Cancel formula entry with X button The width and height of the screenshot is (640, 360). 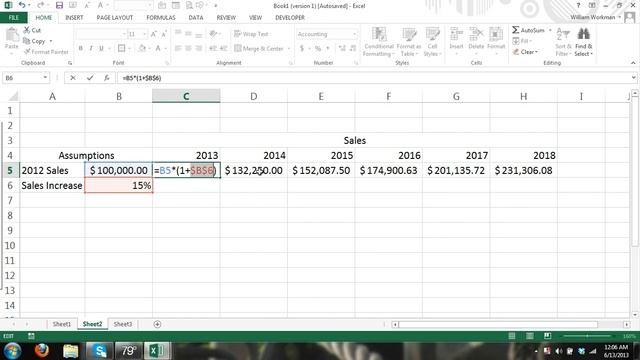tap(73, 78)
